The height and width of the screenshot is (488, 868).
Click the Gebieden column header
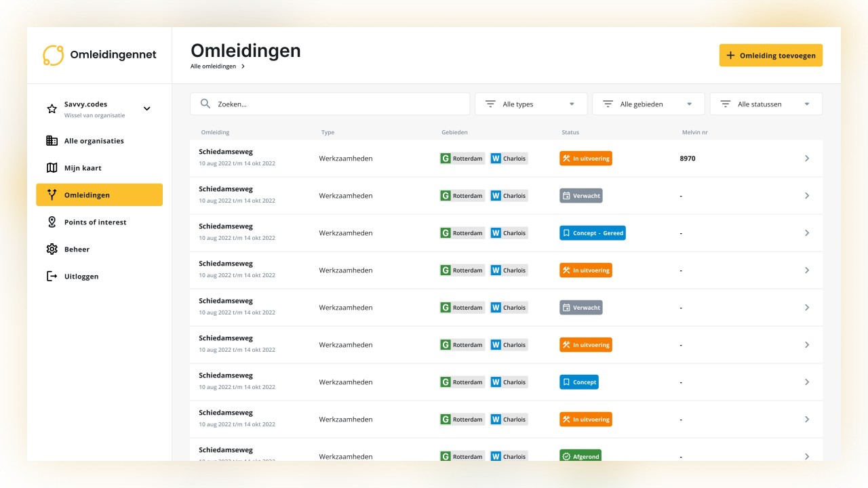(x=454, y=133)
